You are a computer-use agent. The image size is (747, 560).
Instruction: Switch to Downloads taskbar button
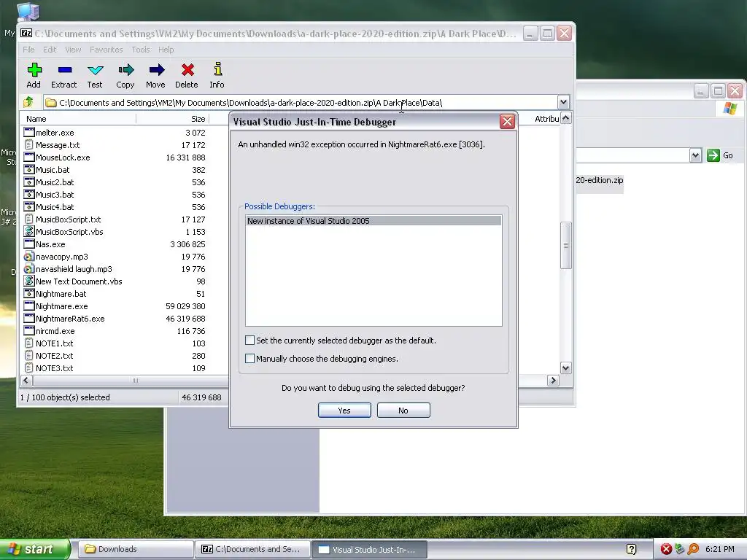click(135, 549)
